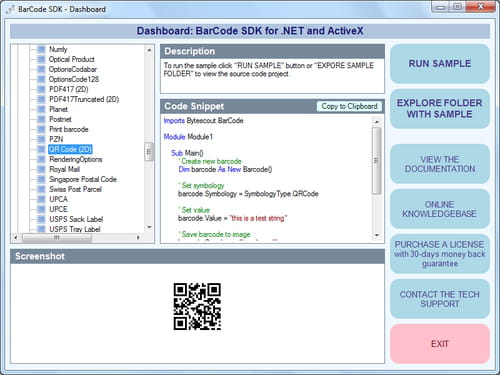
Task: Click the icon next to Optical Product
Action: tap(41, 59)
